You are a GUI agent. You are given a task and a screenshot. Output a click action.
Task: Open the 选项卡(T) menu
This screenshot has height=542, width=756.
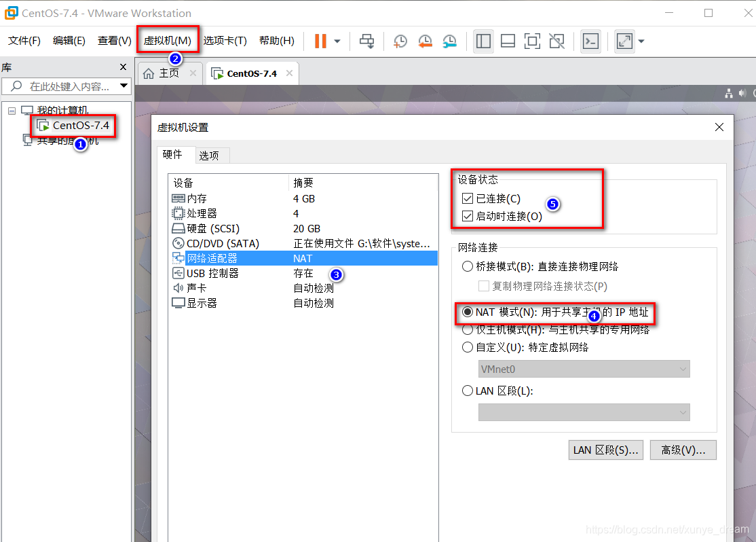(x=225, y=41)
